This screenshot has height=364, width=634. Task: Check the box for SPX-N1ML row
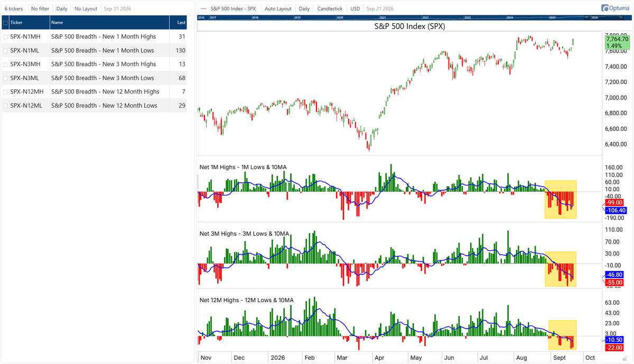(5, 51)
